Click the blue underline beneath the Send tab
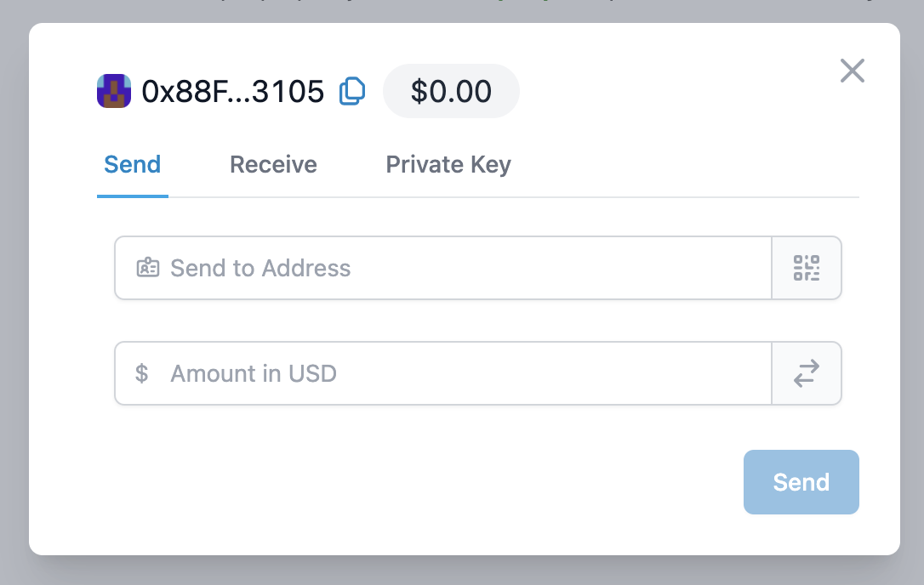This screenshot has height=585, width=924. (x=133, y=196)
